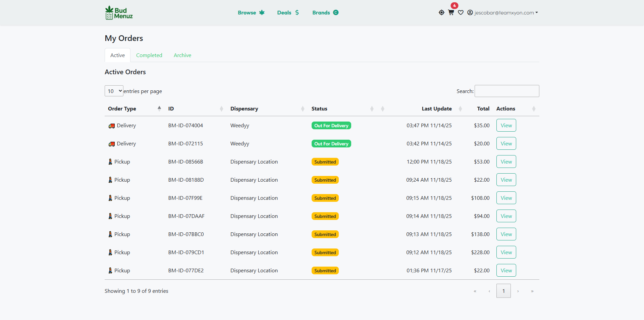Switch to the Completed tab
This screenshot has height=320, width=644.
coord(149,55)
